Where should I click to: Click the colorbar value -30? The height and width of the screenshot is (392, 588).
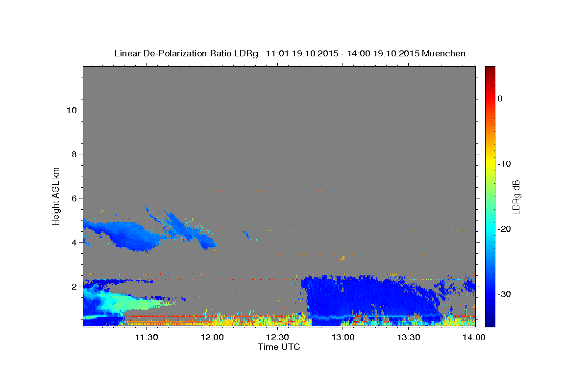504,294
